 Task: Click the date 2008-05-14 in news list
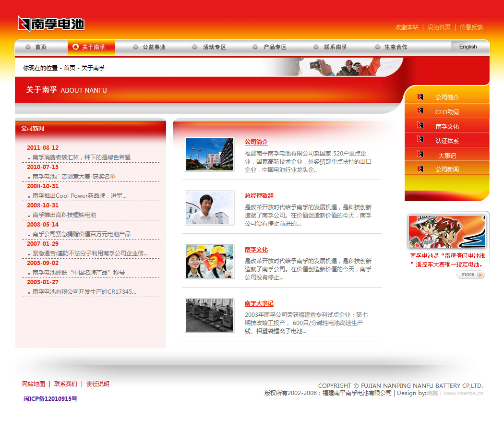[43, 224]
